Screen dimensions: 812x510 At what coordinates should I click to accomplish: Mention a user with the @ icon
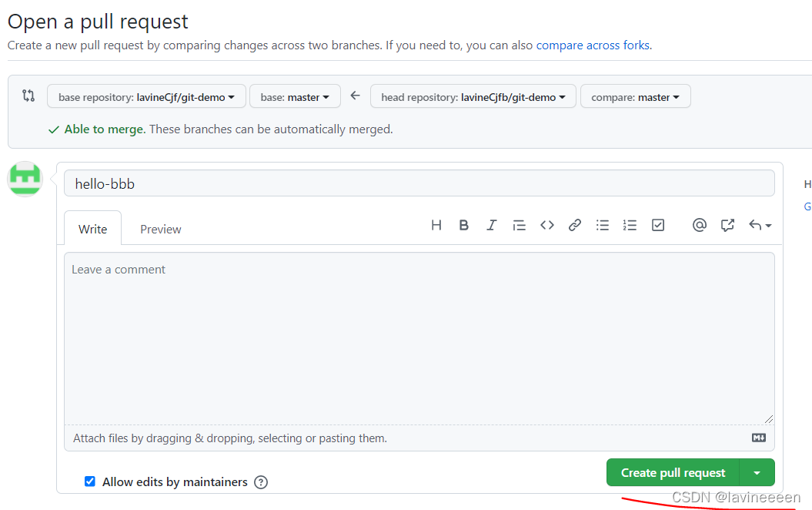(x=699, y=225)
